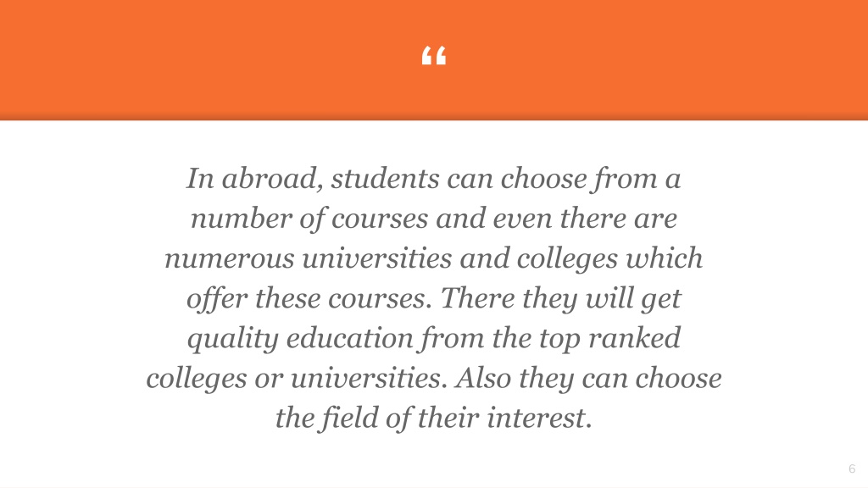Select the phrase "number of courses"

point(309,219)
